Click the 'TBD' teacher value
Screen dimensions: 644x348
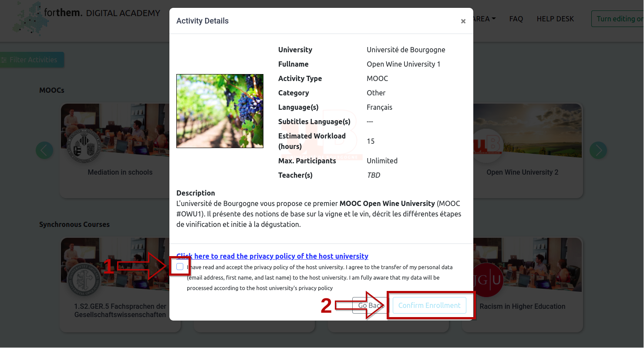374,175
